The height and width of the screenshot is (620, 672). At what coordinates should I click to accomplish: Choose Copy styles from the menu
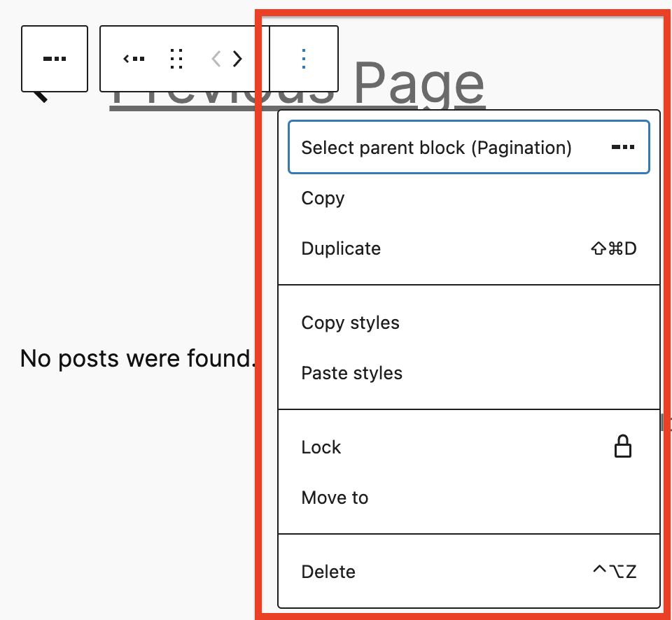point(350,323)
